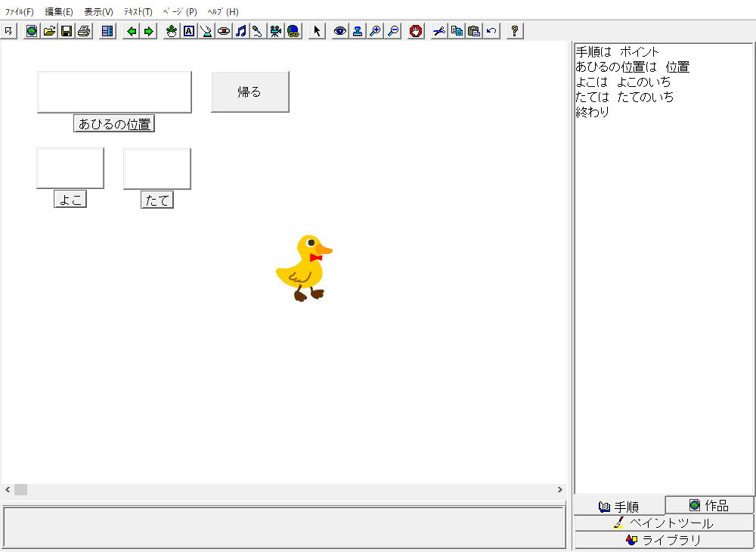756x552 pixels.
Task: Click the yellow question mark help icon
Action: 515,31
